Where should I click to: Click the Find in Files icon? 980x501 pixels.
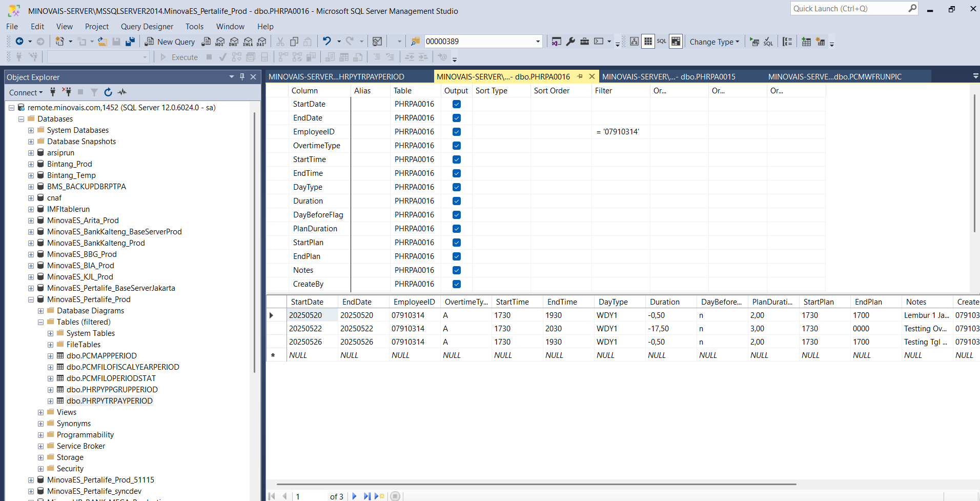tap(415, 42)
